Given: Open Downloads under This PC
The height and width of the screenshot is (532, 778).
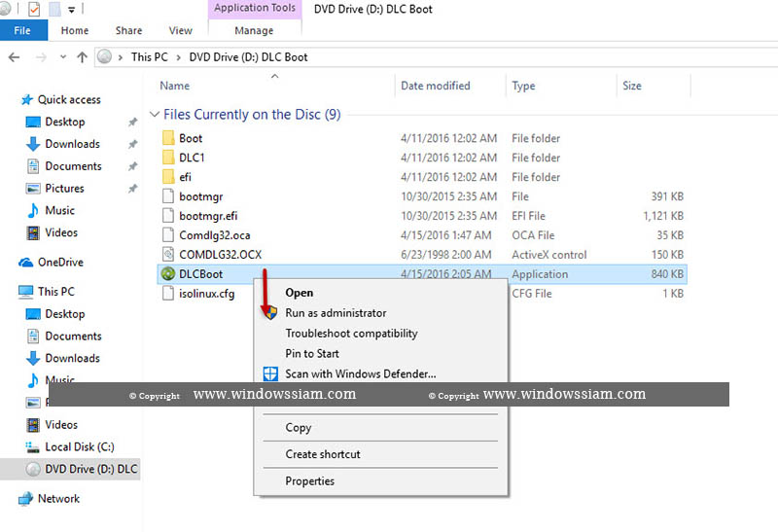Looking at the screenshot, I should (72, 358).
